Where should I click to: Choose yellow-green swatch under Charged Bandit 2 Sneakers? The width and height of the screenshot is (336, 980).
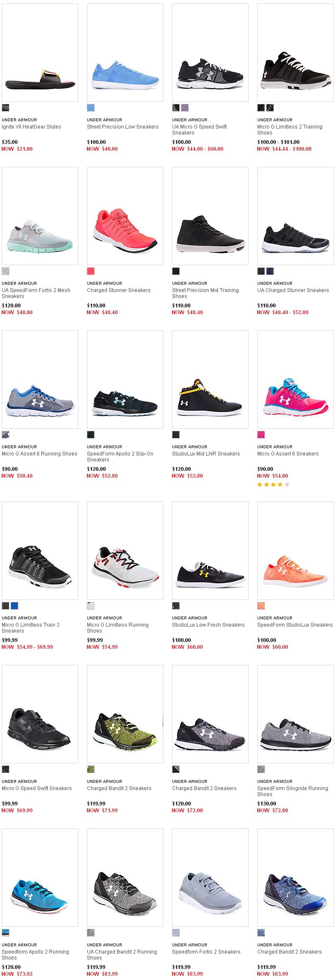[91, 769]
